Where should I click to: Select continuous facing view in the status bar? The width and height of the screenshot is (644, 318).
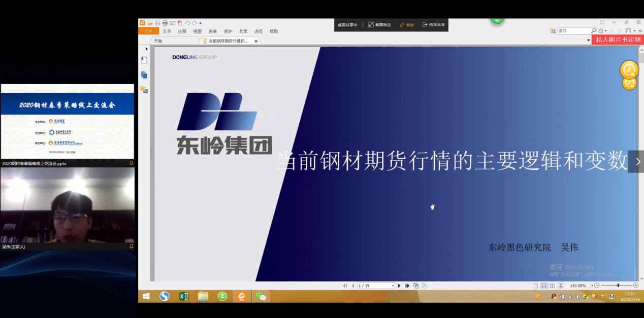pos(561,286)
